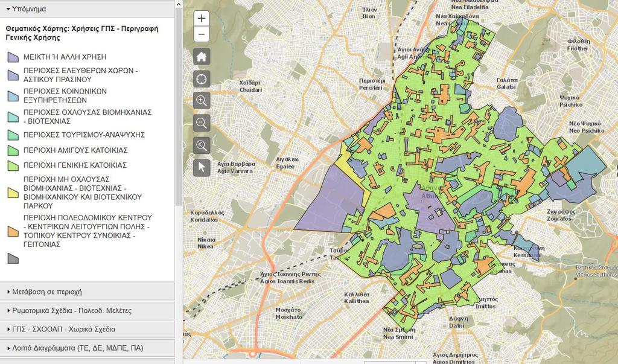Click ΠΕΡΙΟΧΕΣ ΚΟΙΝΩΝΙΚΩΝ ΕΞΥΠΗΡΕΤΗΣΕΩΝ legend swatch
Screen dimensions: 618x364
coord(13,96)
